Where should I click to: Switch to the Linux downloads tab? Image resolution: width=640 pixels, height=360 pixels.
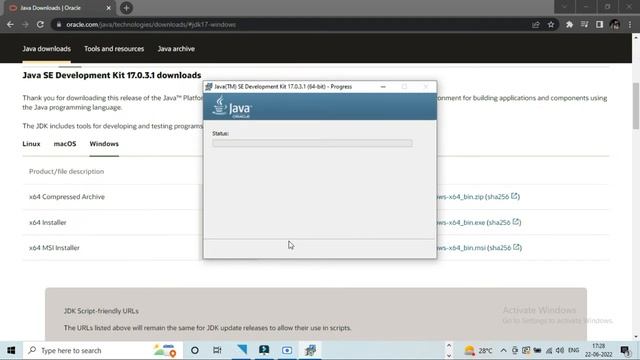[x=31, y=144]
